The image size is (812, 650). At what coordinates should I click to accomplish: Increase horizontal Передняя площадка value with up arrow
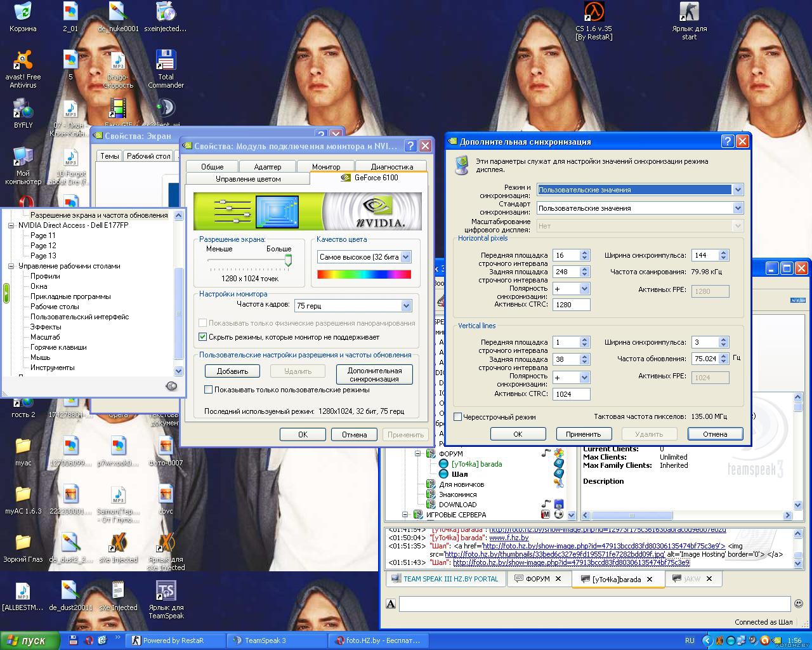(x=584, y=253)
